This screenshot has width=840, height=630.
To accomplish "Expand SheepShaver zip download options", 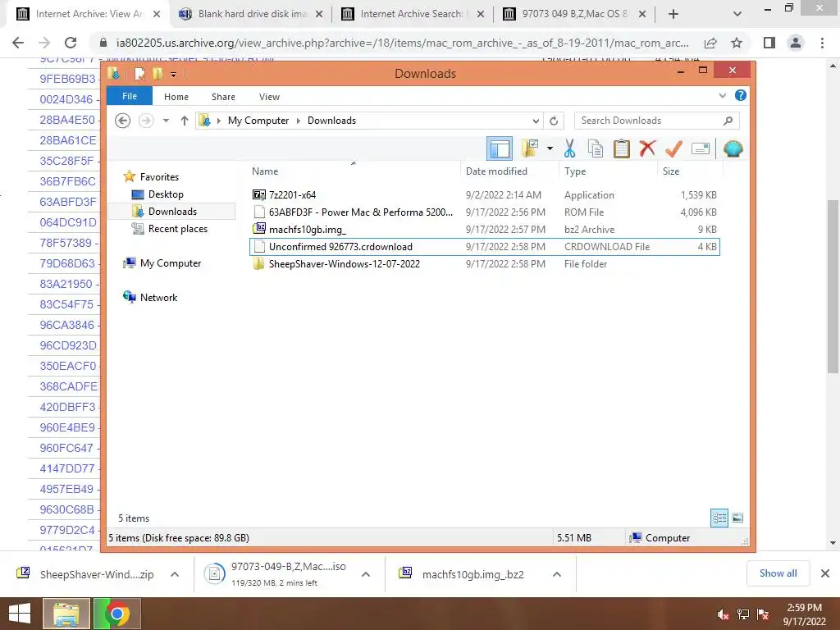I will pyautogui.click(x=175, y=574).
